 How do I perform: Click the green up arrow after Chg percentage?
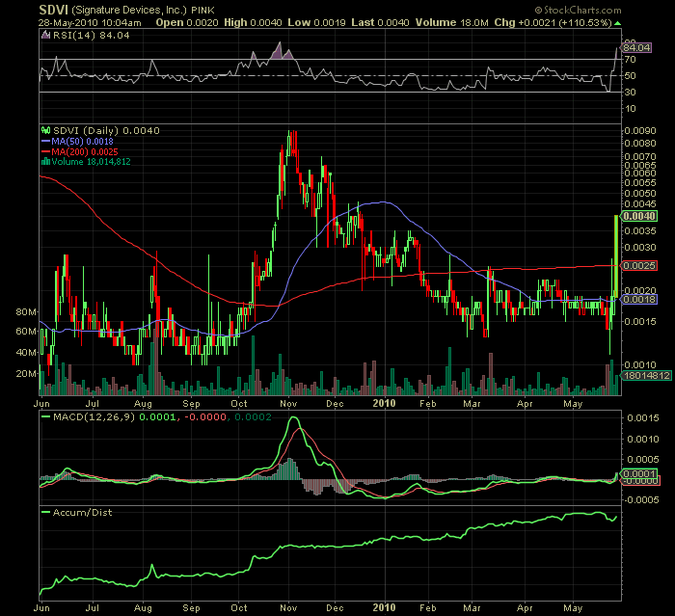pyautogui.click(x=618, y=23)
